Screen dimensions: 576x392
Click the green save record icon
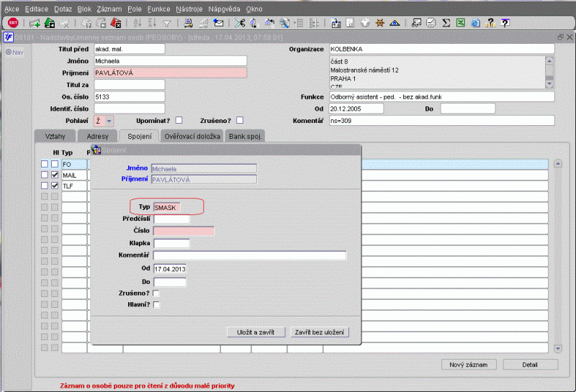point(49,23)
